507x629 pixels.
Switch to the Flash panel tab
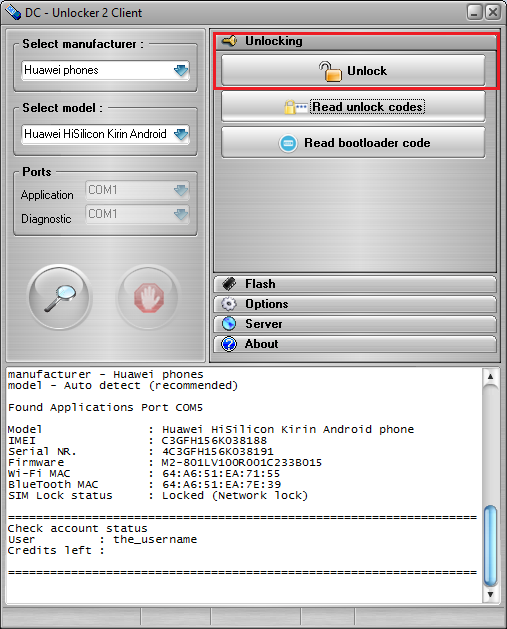tap(355, 284)
